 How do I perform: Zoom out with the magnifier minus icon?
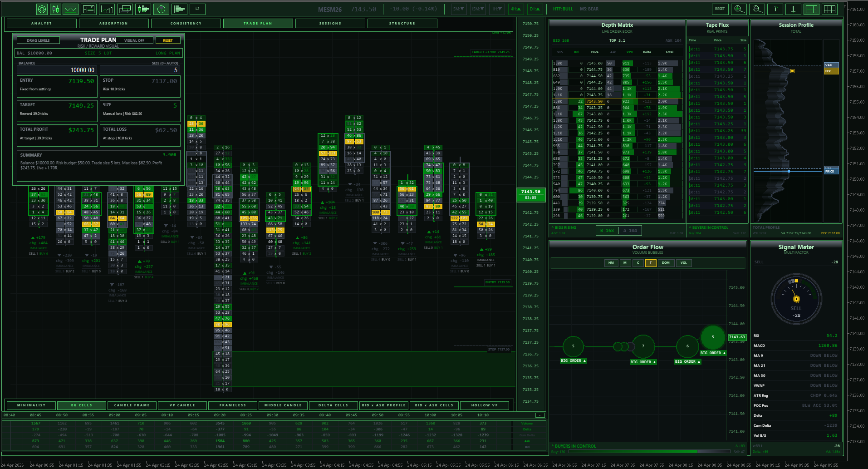click(x=757, y=9)
